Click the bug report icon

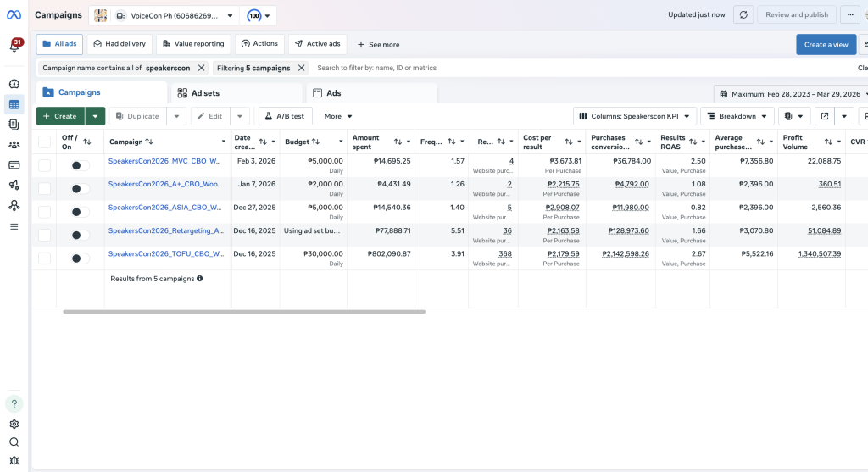[x=14, y=459]
